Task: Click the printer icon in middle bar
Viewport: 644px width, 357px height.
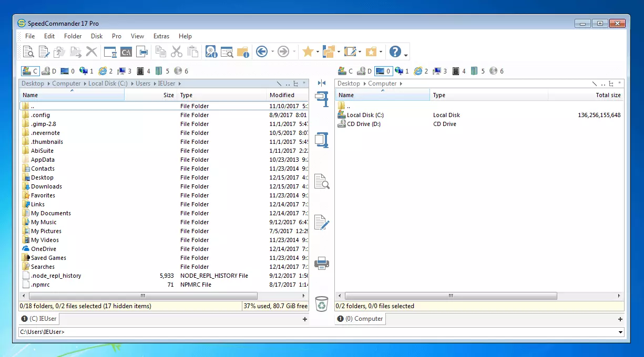Action: click(322, 263)
